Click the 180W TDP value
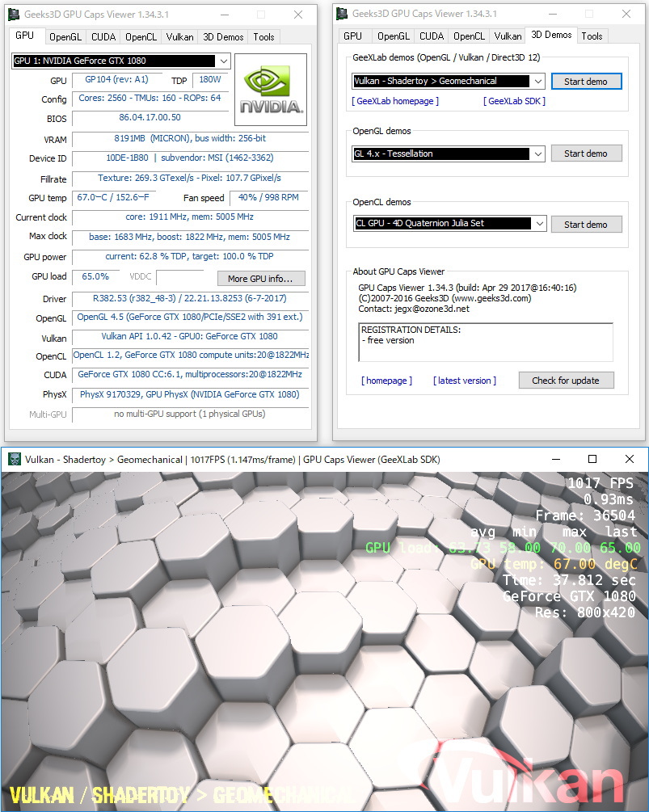 210,80
